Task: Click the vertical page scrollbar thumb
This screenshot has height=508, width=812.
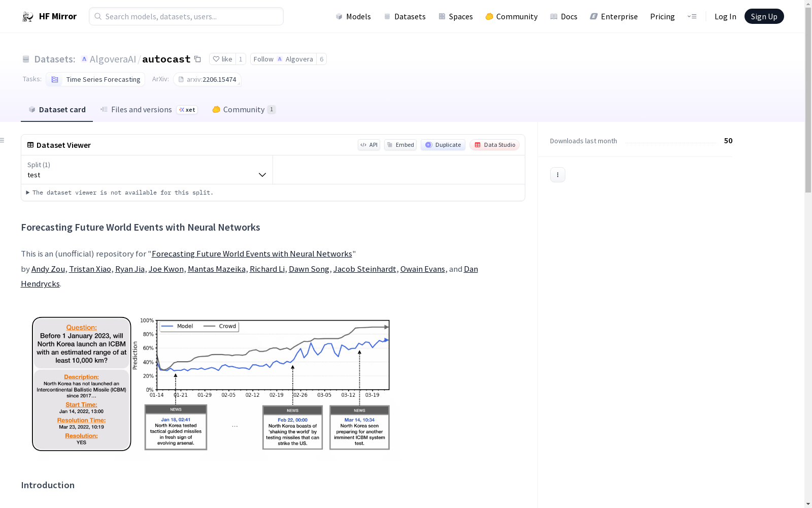Action: 808,101
